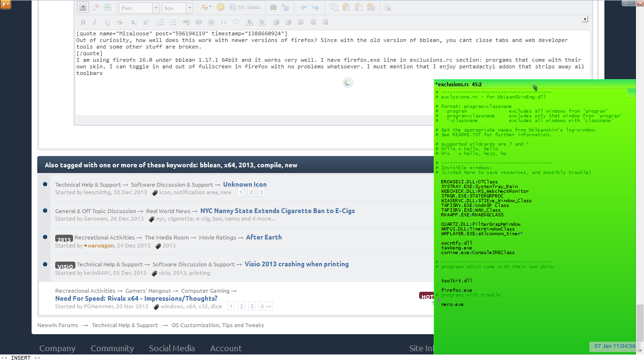Undo the last edit with the back arrow

pyautogui.click(x=303, y=8)
